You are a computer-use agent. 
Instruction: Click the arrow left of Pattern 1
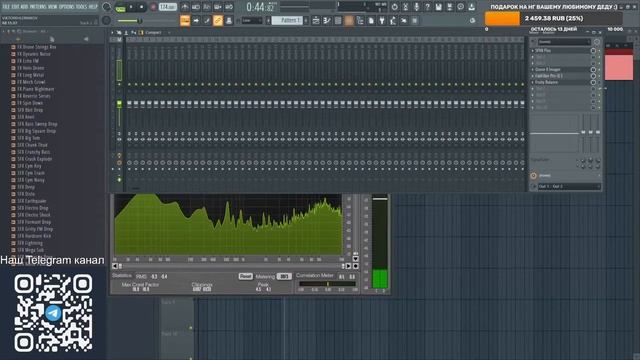click(x=268, y=20)
